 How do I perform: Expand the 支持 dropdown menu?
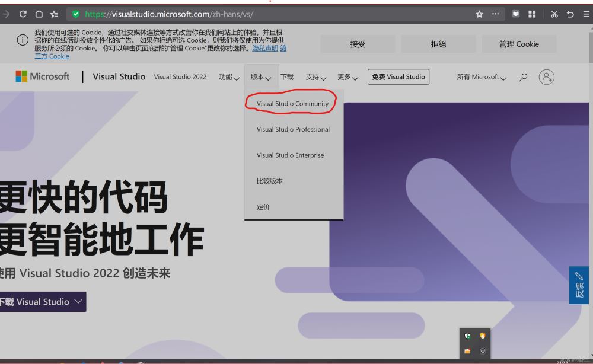coord(316,77)
